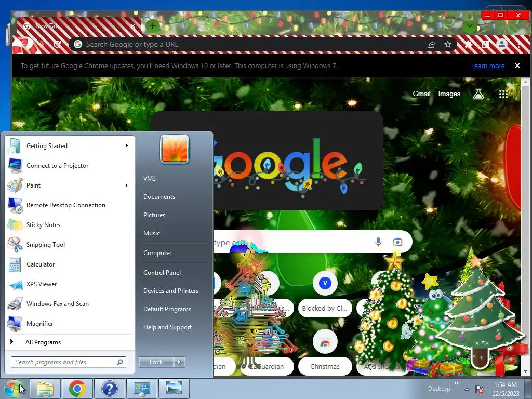This screenshot has width=532, height=399.
Task: Launch Sticky Notes
Action: click(70, 224)
